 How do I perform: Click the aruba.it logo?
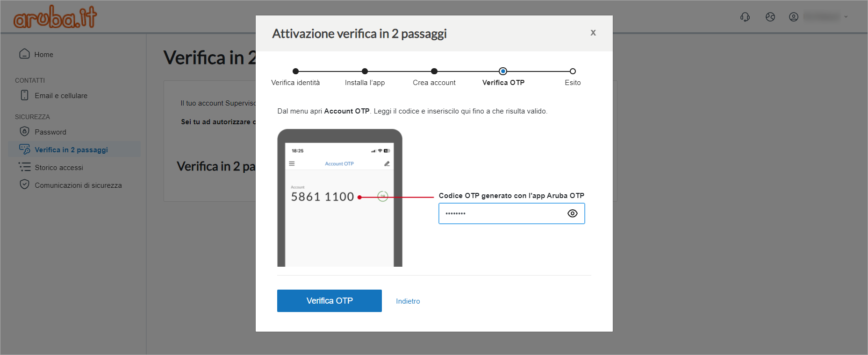pyautogui.click(x=55, y=17)
